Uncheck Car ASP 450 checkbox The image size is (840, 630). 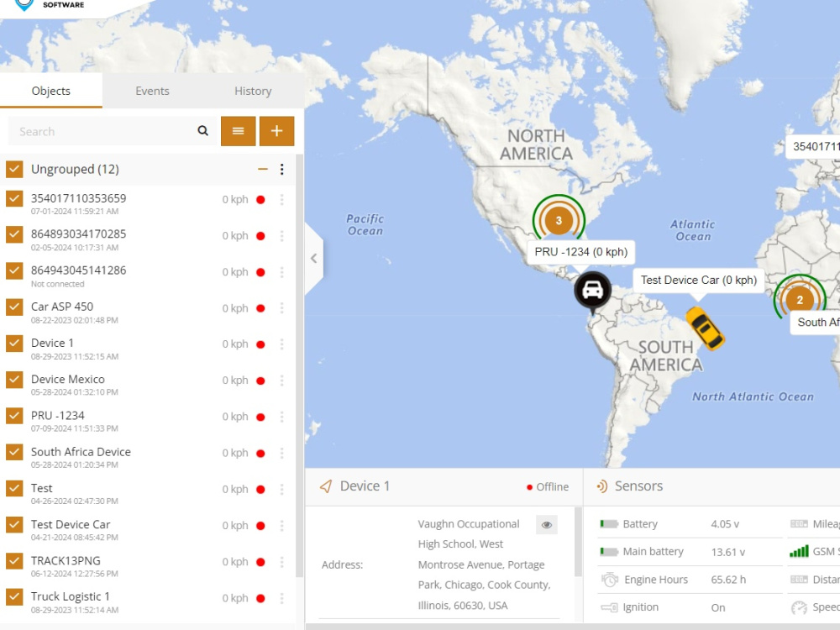pyautogui.click(x=14, y=307)
